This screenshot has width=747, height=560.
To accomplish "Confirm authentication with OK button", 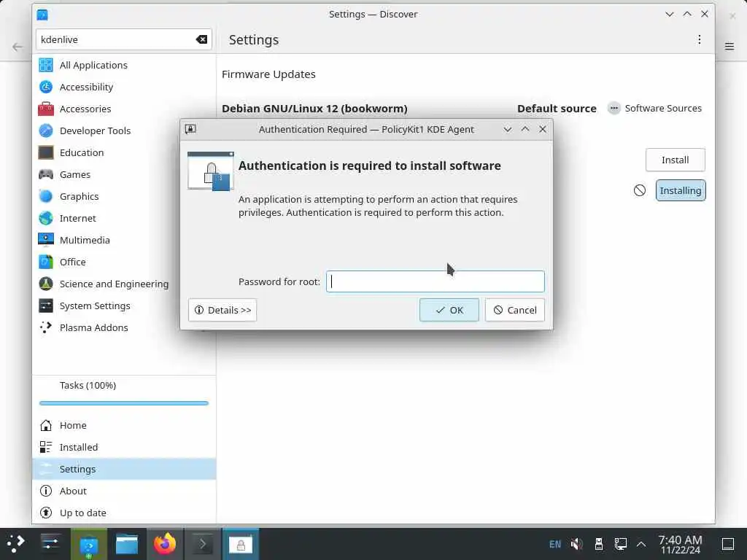I will (449, 310).
